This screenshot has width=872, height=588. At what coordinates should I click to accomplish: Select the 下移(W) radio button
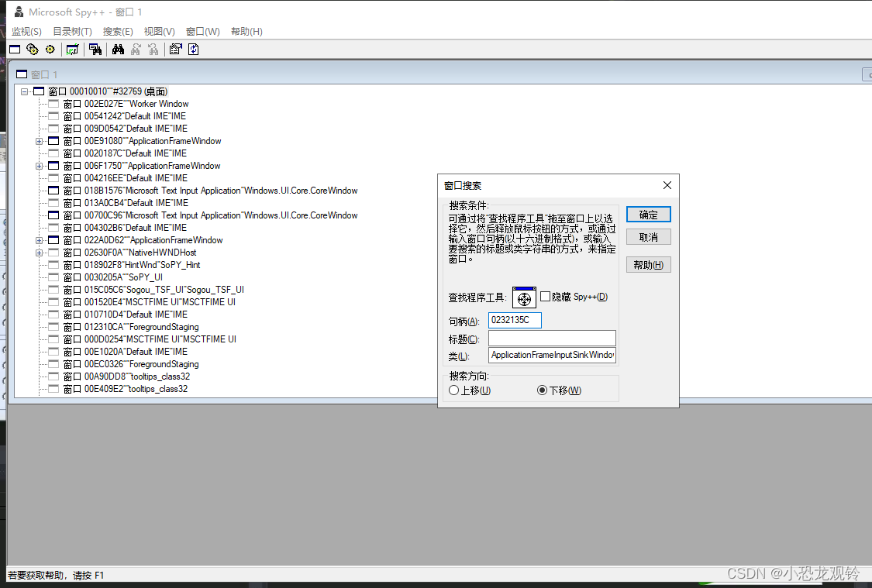tap(543, 390)
